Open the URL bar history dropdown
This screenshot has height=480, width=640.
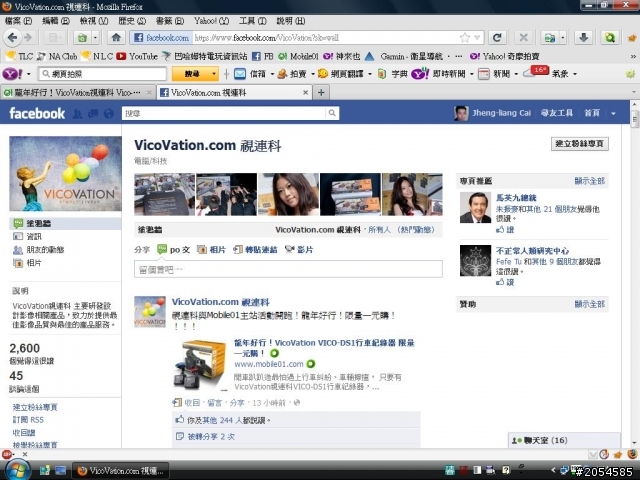click(477, 38)
